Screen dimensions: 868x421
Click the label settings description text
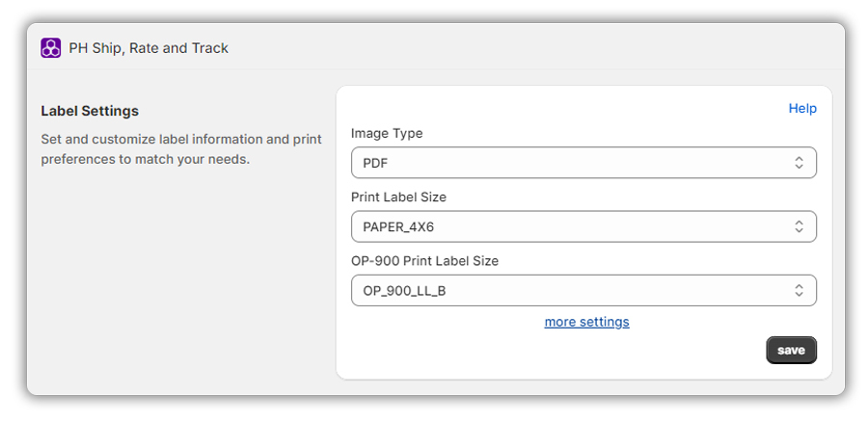181,149
